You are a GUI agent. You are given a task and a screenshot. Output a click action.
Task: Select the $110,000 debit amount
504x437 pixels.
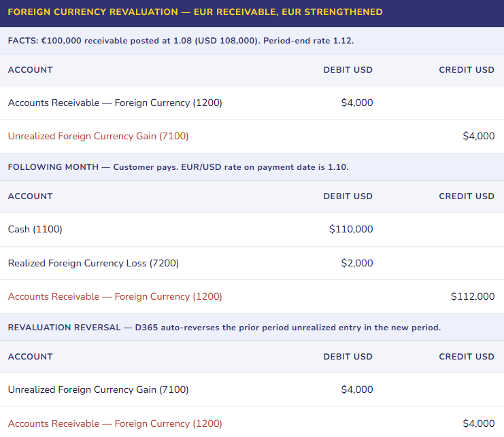(351, 229)
